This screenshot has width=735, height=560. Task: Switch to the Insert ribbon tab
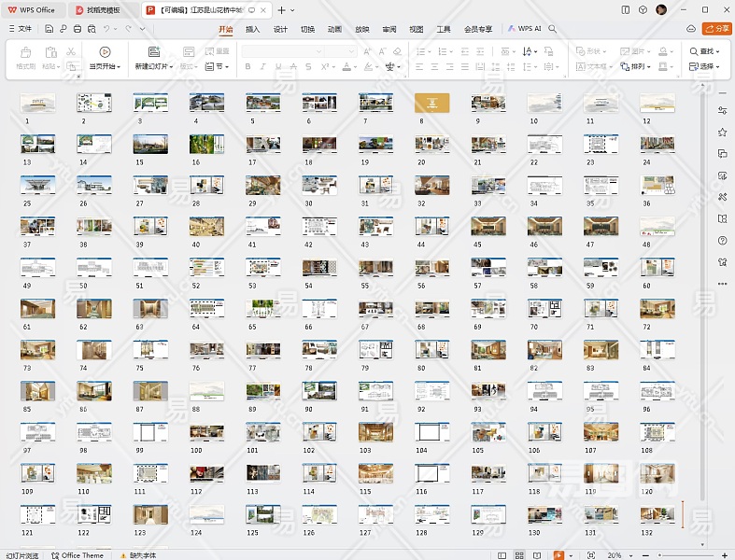click(252, 29)
